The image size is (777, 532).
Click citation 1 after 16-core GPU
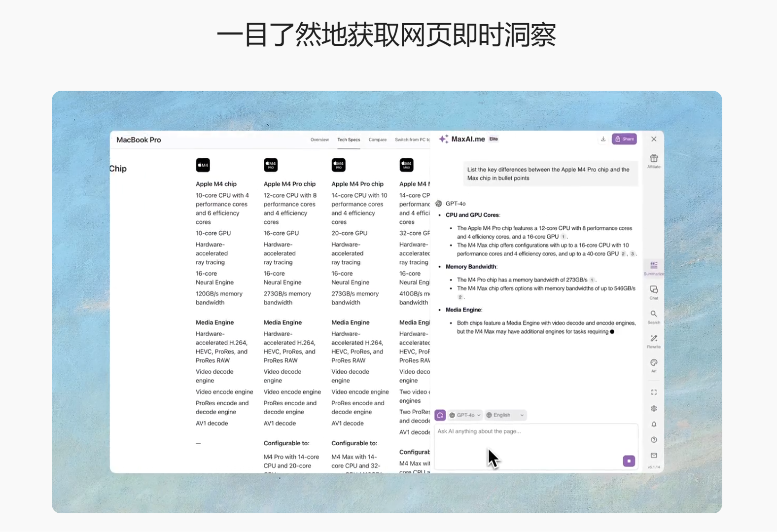click(x=564, y=237)
